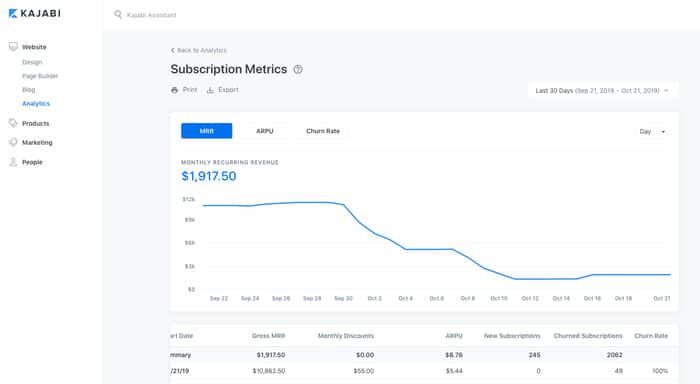
Task: Open the Blog sidebar item
Action: click(x=29, y=90)
